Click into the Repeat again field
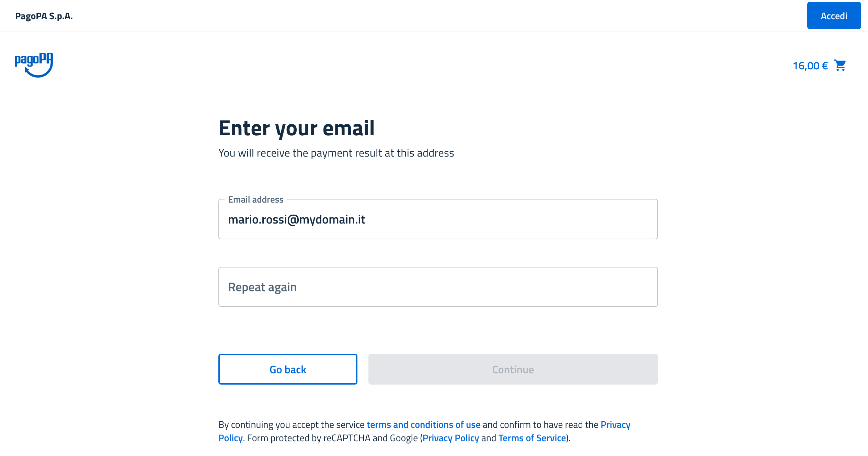868x456 pixels. [x=438, y=287]
